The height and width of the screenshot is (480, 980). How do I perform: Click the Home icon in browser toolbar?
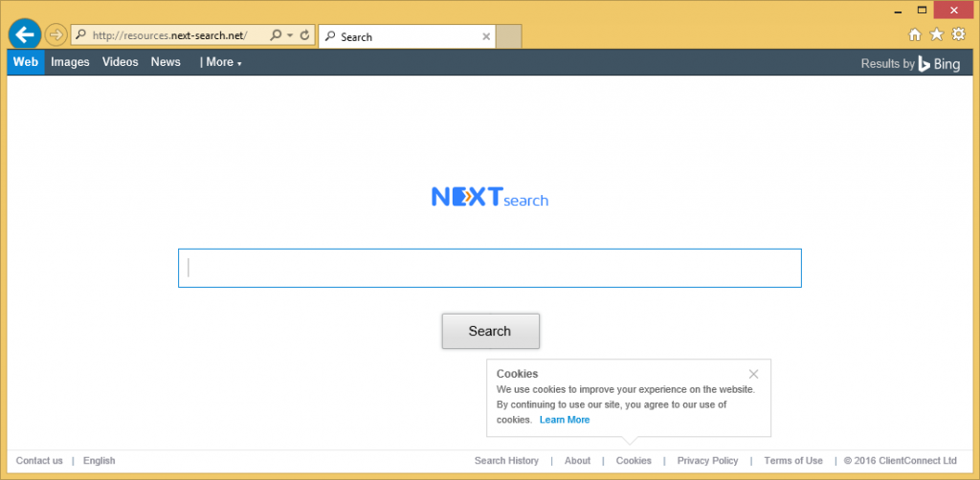coord(914,35)
